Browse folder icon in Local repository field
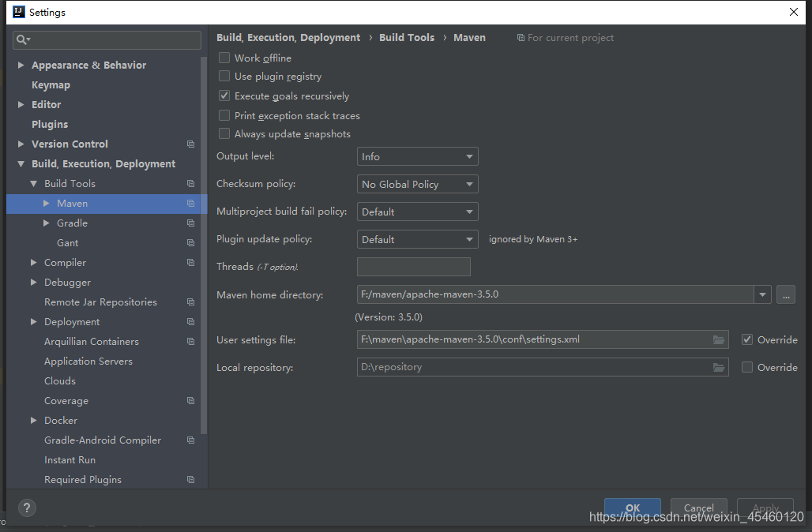This screenshot has width=812, height=532. (719, 367)
